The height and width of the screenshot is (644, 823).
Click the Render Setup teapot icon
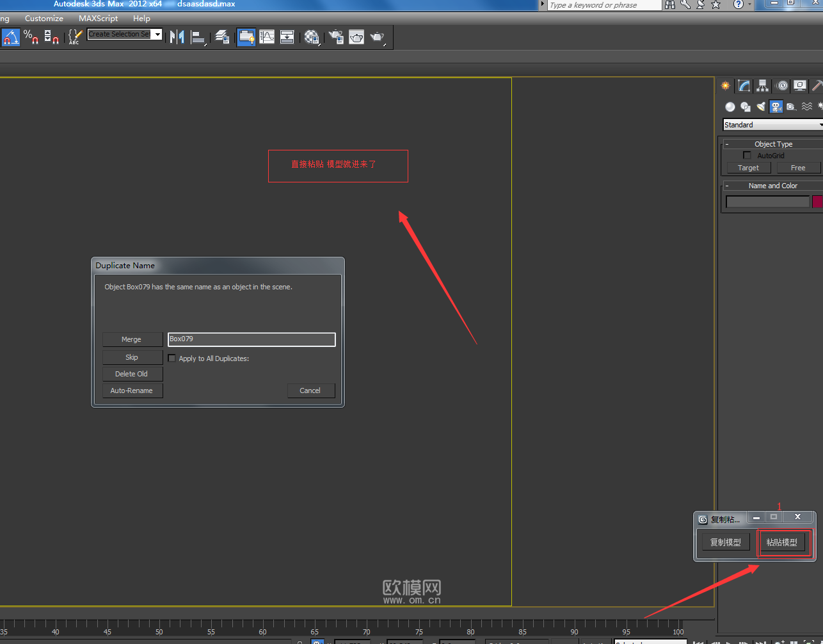(x=336, y=37)
